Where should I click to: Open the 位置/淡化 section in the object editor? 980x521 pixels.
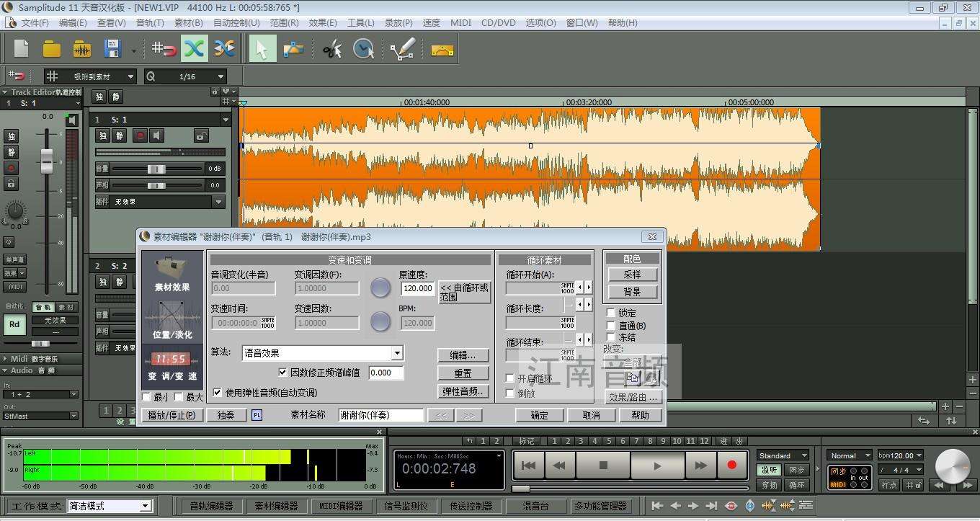pos(172,320)
